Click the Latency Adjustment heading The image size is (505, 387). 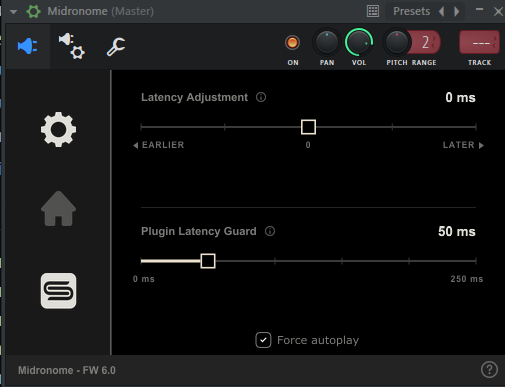pos(194,97)
